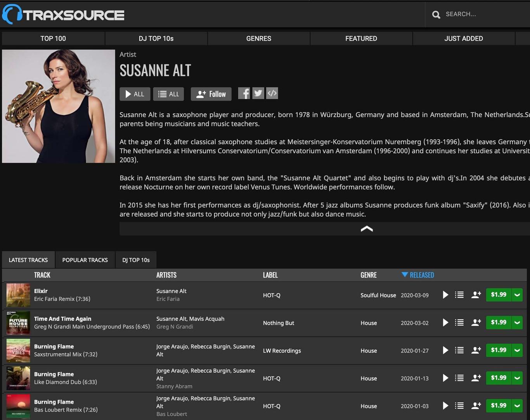Follow artists of Saxstrumental Mix
The height and width of the screenshot is (420, 530).
tap(476, 350)
